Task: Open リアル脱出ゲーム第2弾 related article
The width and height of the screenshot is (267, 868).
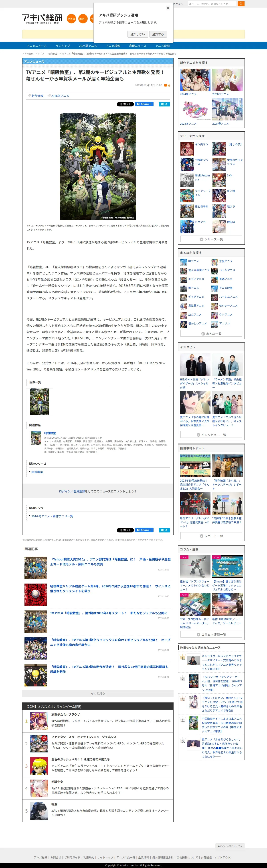Action: pos(110,588)
